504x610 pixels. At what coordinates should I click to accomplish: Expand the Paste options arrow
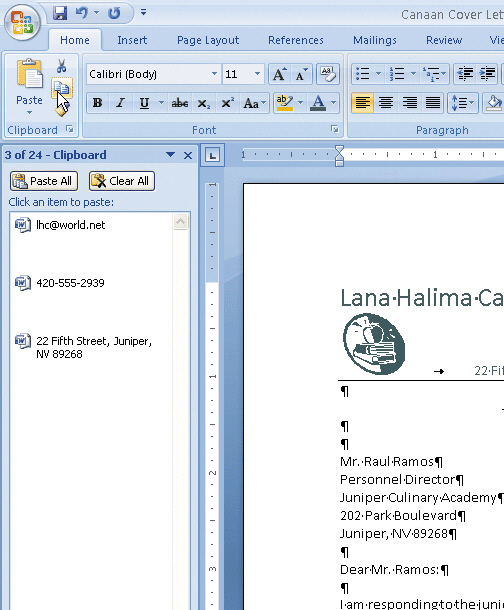pyautogui.click(x=30, y=112)
